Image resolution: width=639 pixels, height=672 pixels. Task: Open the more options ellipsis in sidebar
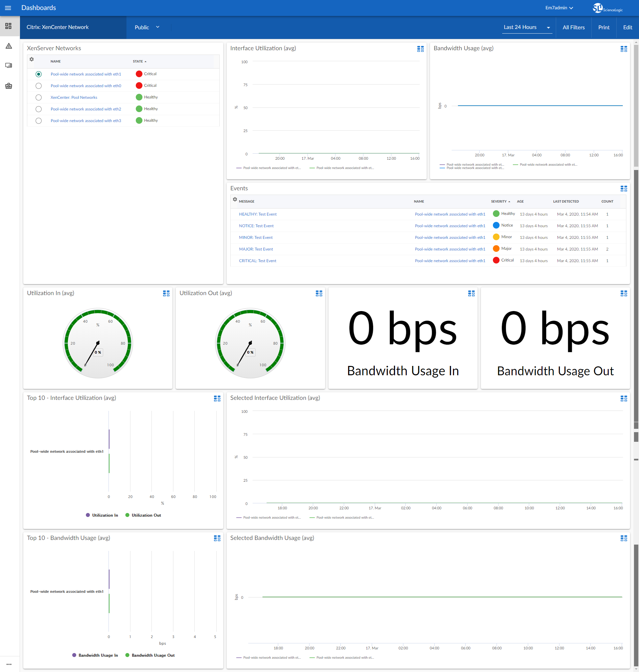(9, 664)
